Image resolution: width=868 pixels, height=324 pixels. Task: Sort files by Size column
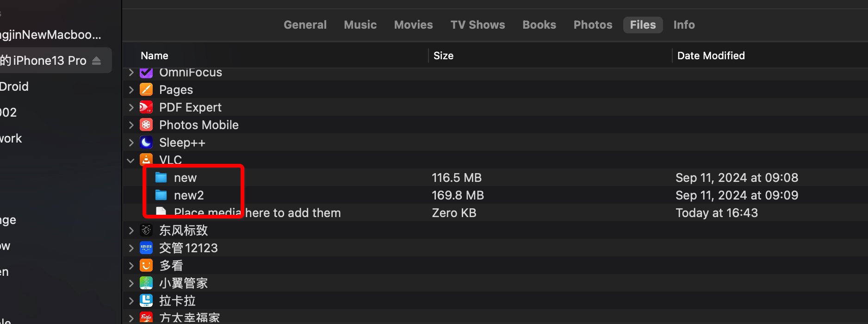coord(443,56)
